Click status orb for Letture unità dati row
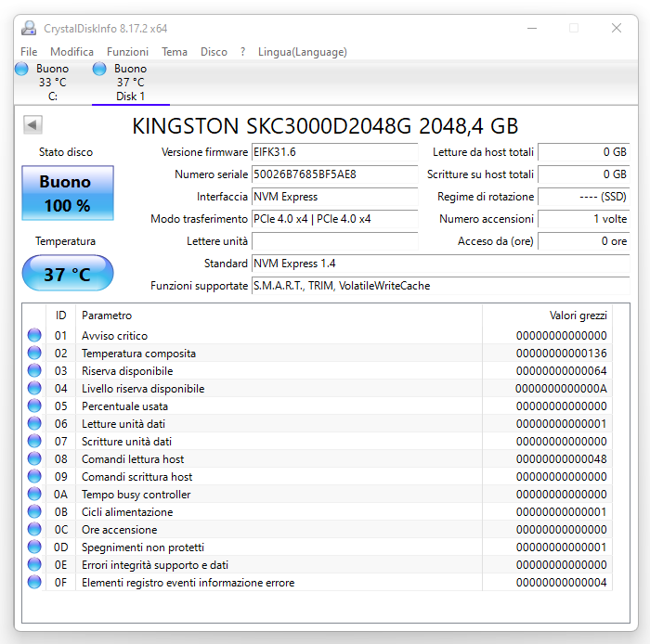Viewport: 650px width, 644px height. pyautogui.click(x=34, y=423)
